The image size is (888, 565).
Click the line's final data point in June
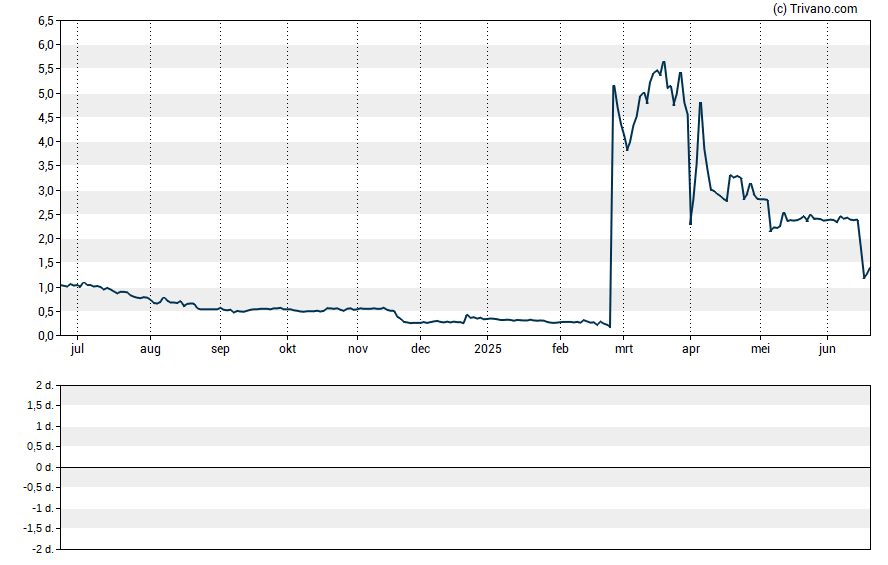[x=870, y=268]
